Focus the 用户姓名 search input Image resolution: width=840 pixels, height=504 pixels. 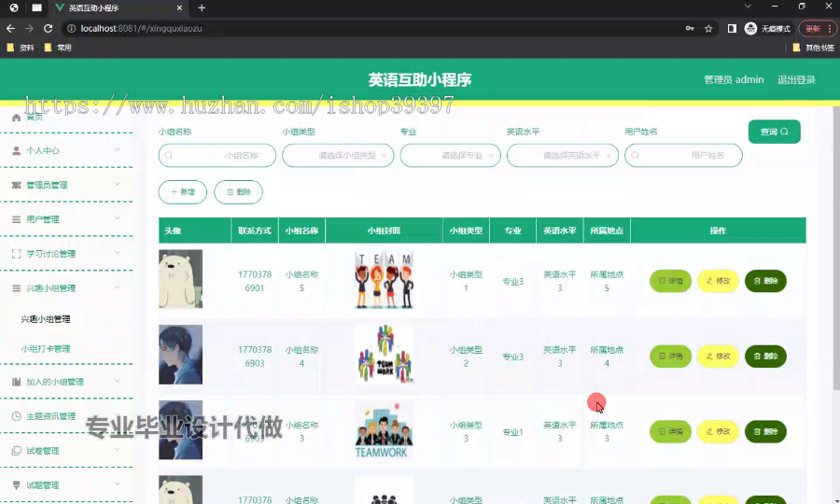(x=683, y=155)
